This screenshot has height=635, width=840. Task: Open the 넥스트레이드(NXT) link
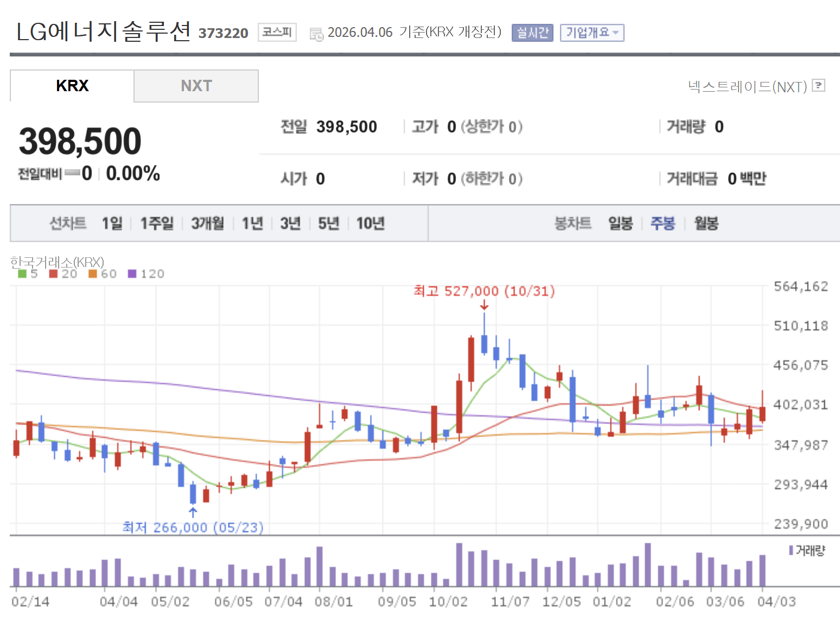click(748, 86)
